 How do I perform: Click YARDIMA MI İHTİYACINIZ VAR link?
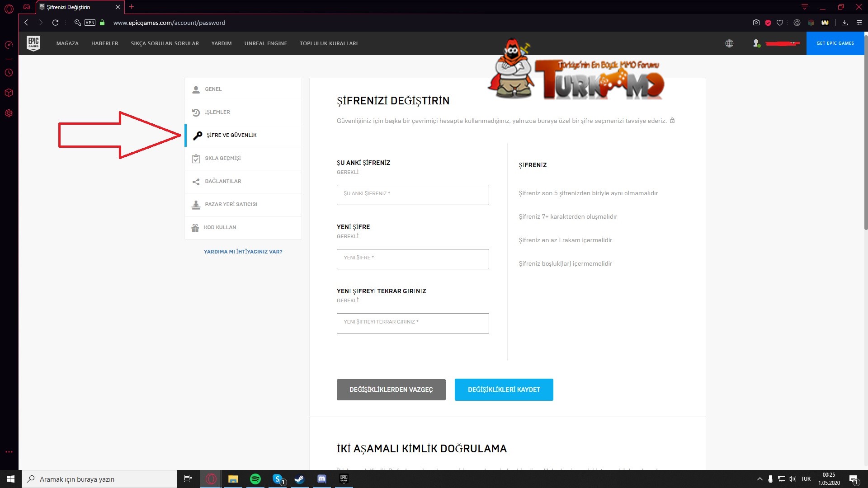coord(243,252)
